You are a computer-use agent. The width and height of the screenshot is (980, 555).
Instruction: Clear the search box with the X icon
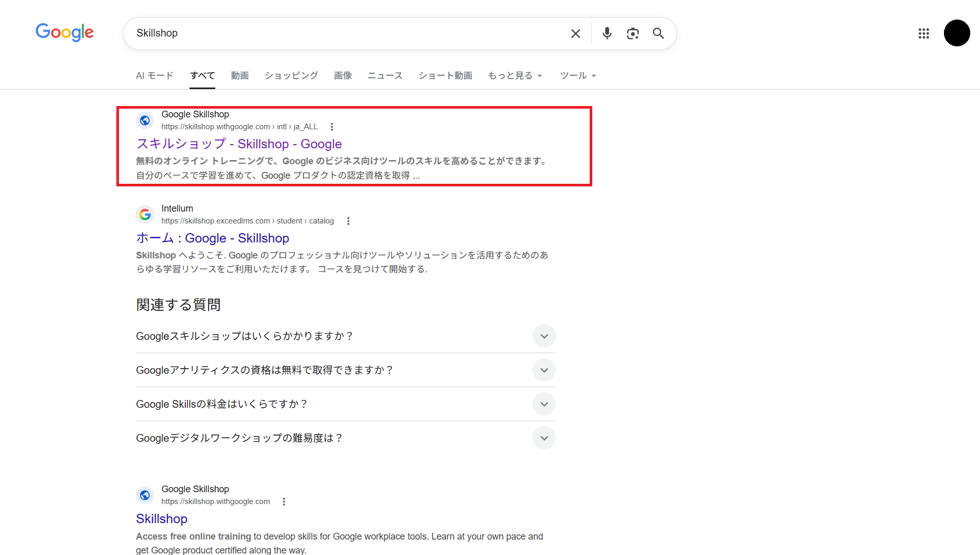point(576,33)
